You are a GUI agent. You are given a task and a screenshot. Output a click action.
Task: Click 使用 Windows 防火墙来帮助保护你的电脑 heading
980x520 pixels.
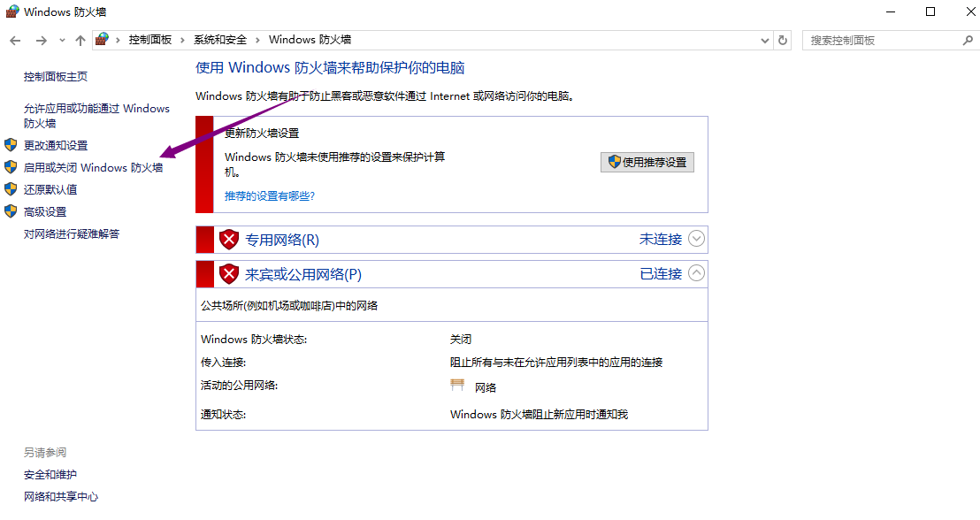click(x=330, y=67)
